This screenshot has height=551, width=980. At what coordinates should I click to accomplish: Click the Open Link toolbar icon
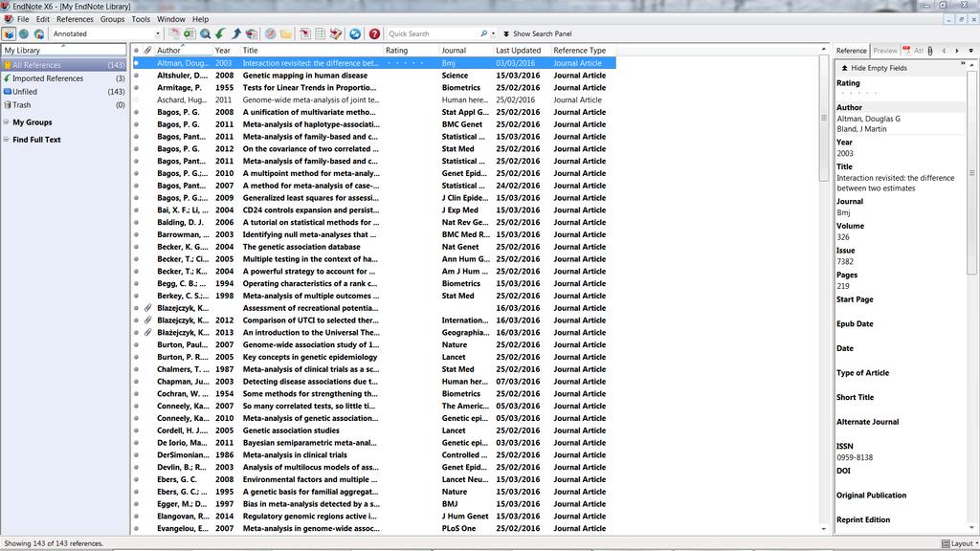coord(271,33)
